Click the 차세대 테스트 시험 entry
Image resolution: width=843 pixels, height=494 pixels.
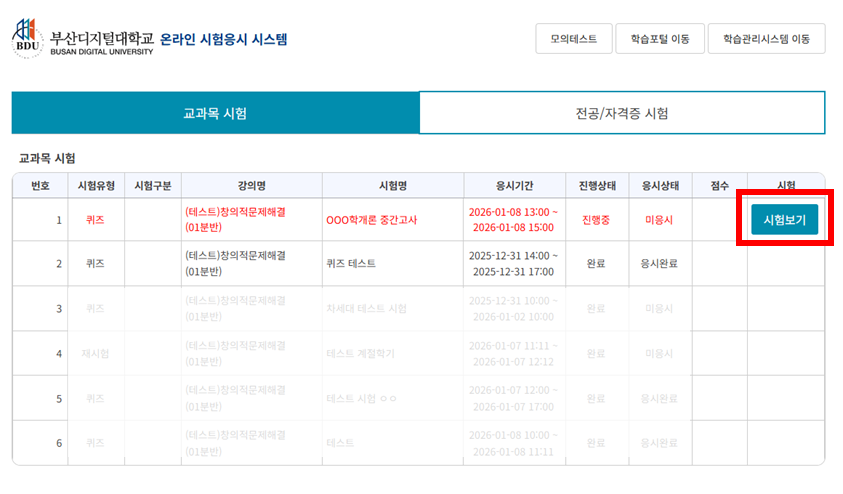coord(366,308)
